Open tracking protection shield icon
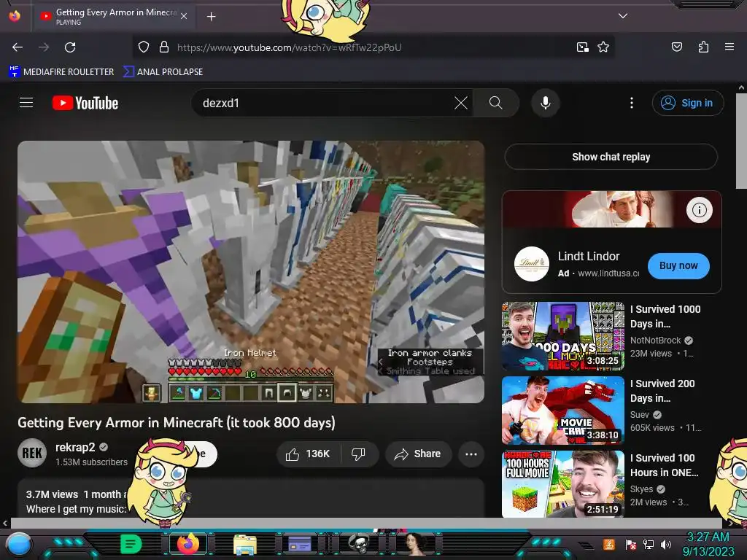This screenshot has height=560, width=747. coord(144,47)
